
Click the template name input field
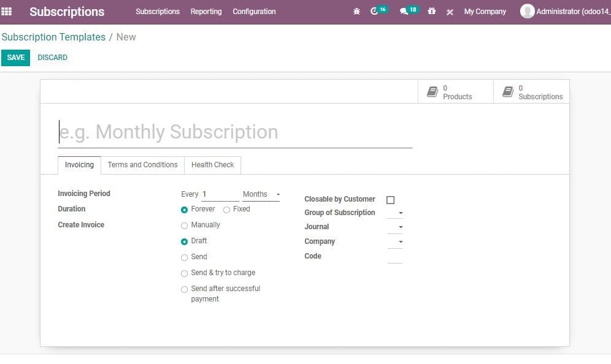(x=235, y=132)
